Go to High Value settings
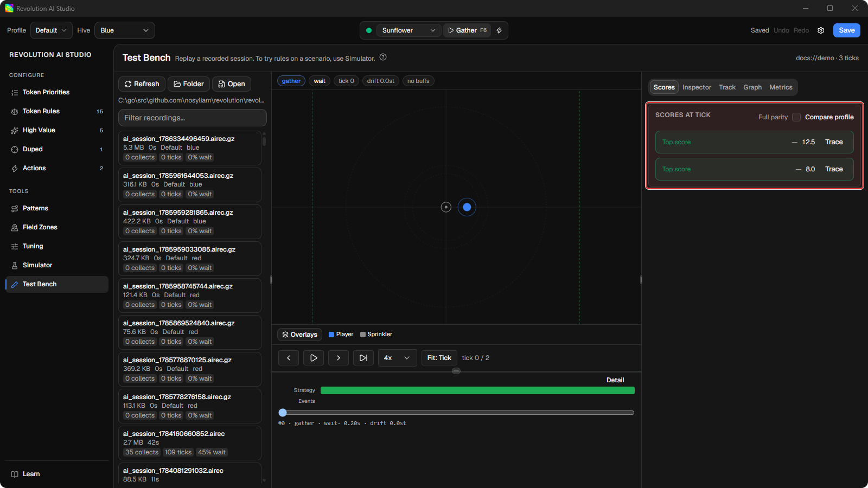Screen dimensions: 868x488 (56, 130)
